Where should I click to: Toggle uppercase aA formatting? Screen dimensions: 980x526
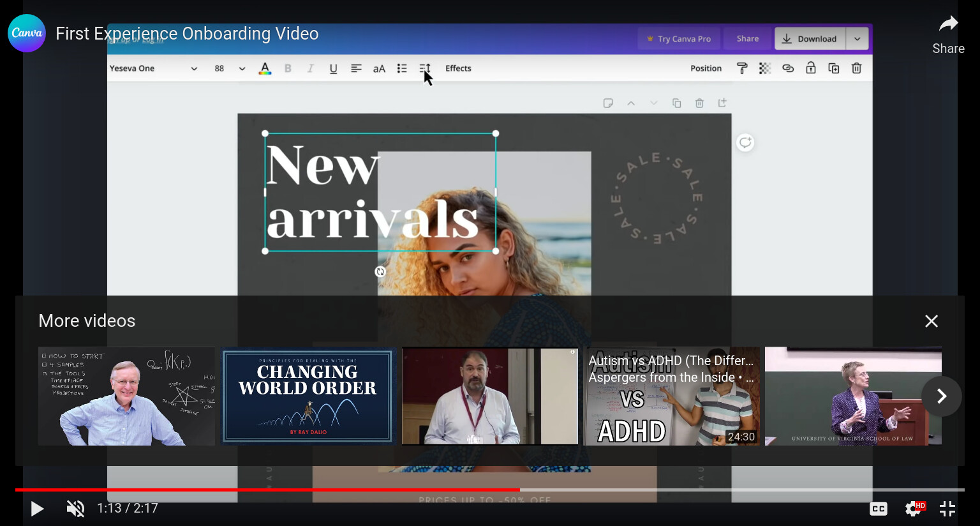click(379, 68)
